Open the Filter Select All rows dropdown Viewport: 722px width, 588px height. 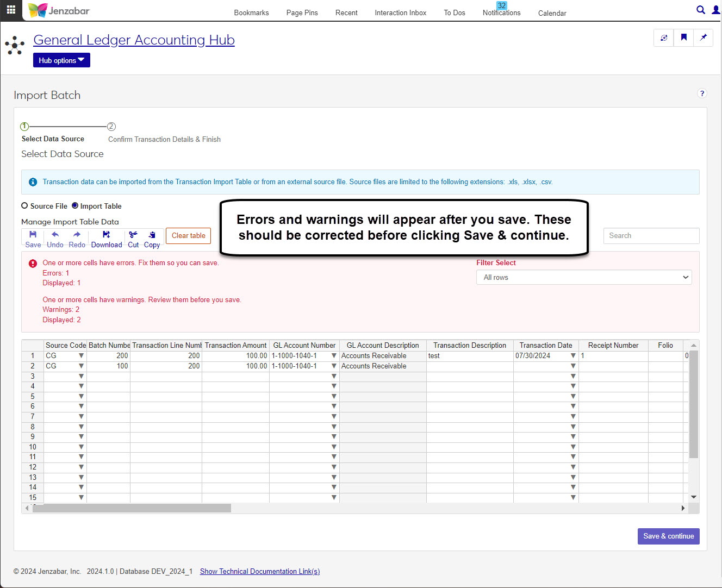(x=583, y=277)
